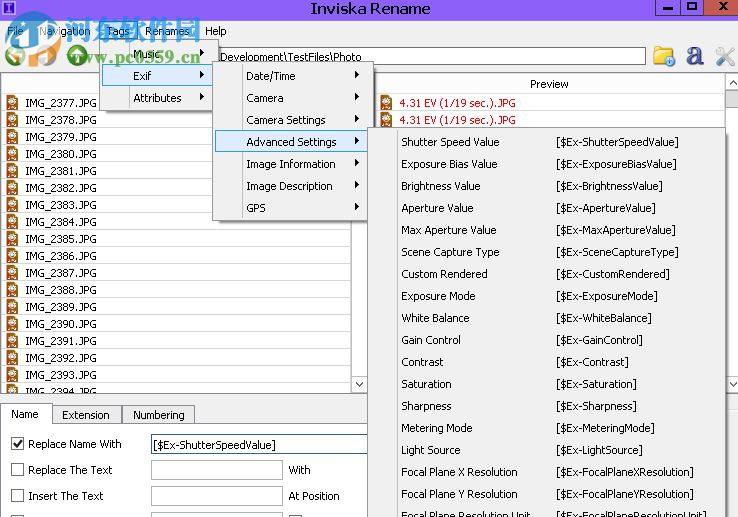Click the folder browse icon in the toolbar

coord(664,56)
